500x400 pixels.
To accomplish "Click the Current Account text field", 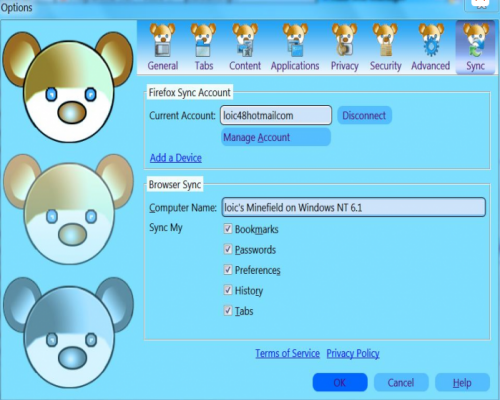I will coord(276,115).
